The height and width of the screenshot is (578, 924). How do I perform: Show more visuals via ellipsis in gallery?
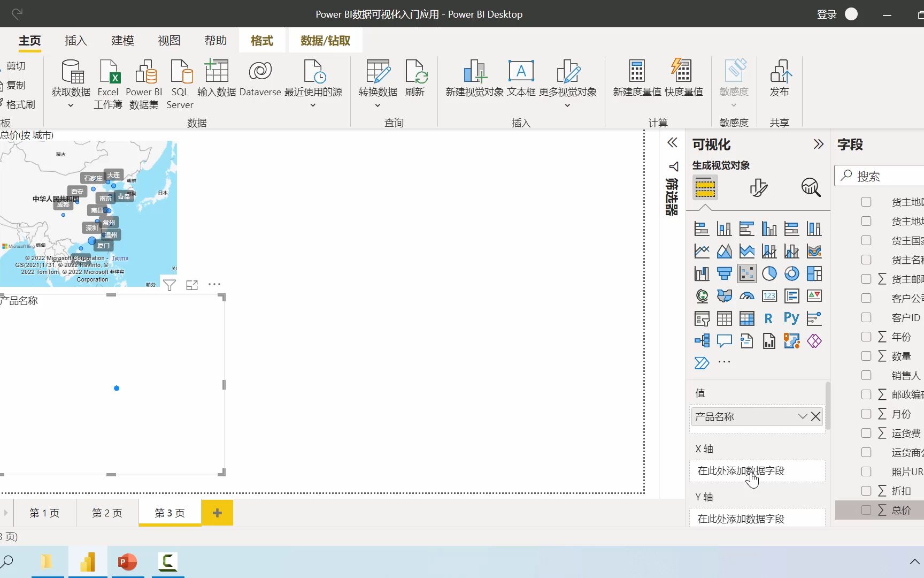[x=724, y=362]
